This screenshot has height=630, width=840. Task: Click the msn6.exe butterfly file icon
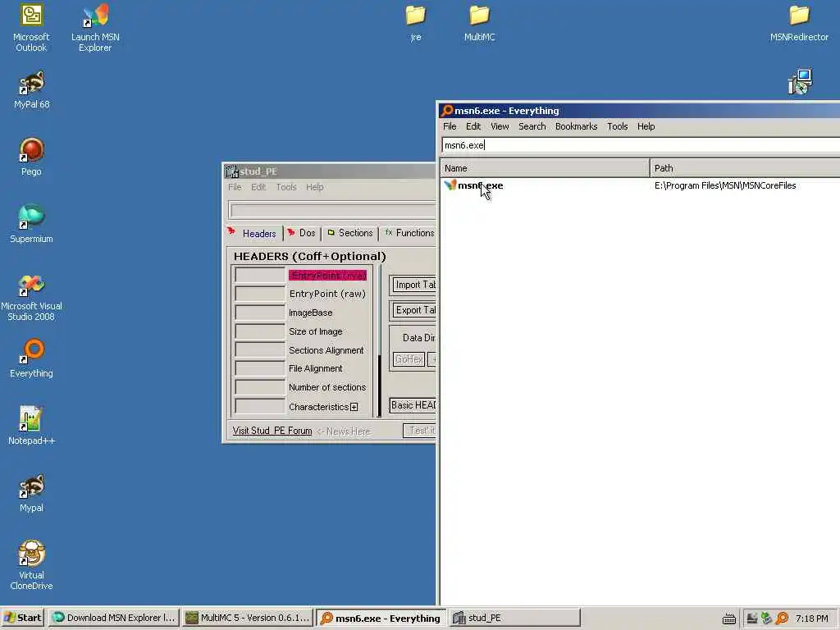pyautogui.click(x=450, y=185)
